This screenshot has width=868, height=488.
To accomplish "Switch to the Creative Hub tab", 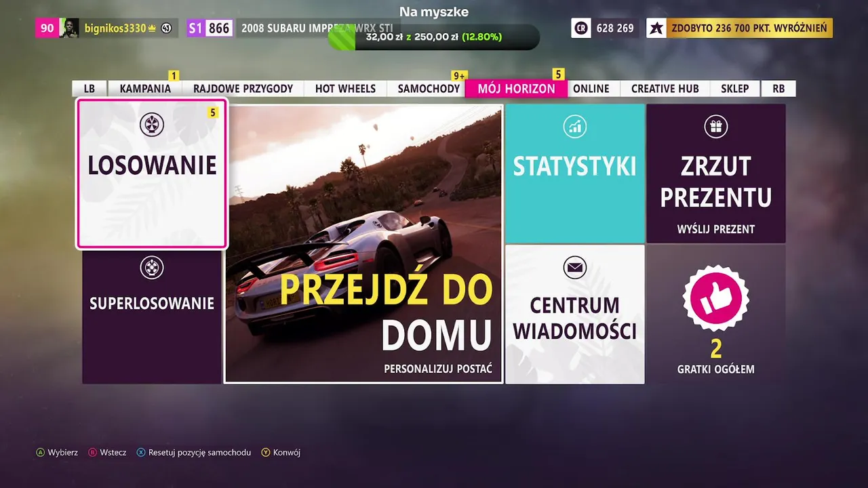I will pyautogui.click(x=665, y=89).
